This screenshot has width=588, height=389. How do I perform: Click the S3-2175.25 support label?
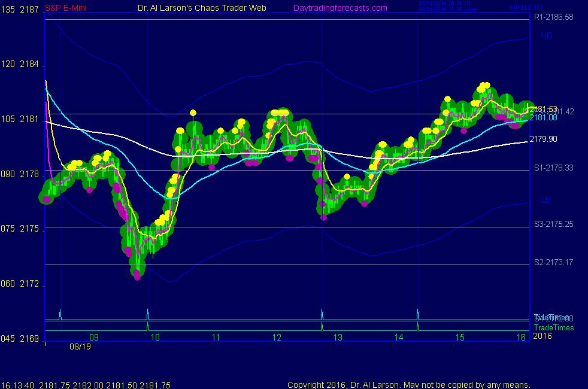(553, 224)
